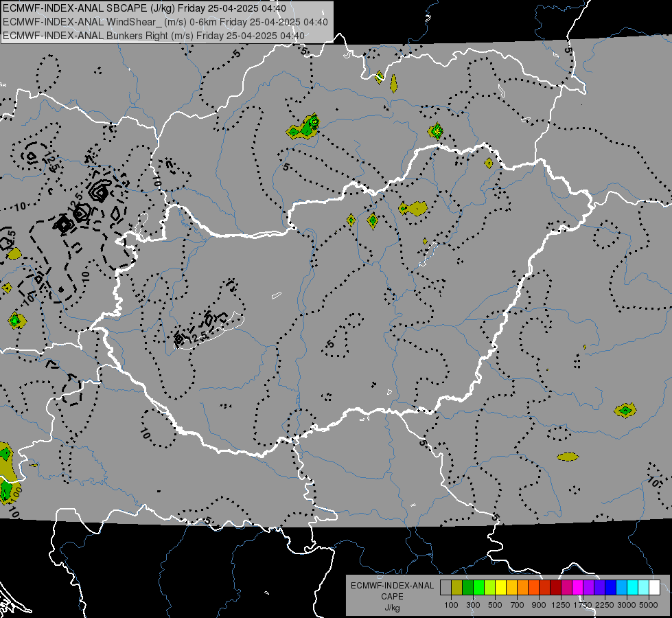Click the 12.5 contour label on Lake Balaton
The width and height of the screenshot is (672, 618).
[x=197, y=338]
